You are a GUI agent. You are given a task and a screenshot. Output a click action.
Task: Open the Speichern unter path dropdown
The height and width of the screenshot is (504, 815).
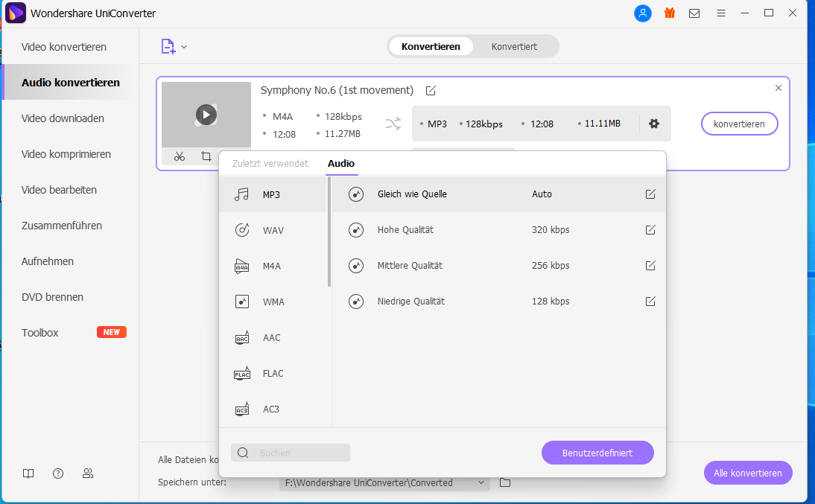[x=481, y=482]
